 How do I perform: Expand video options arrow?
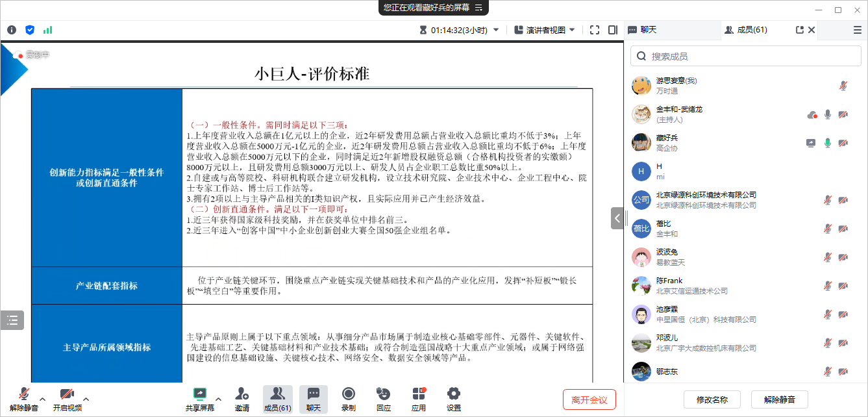(x=86, y=399)
